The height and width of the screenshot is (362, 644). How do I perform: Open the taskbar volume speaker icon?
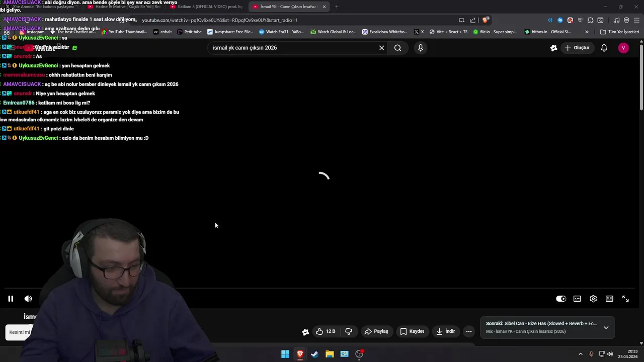tap(610, 354)
